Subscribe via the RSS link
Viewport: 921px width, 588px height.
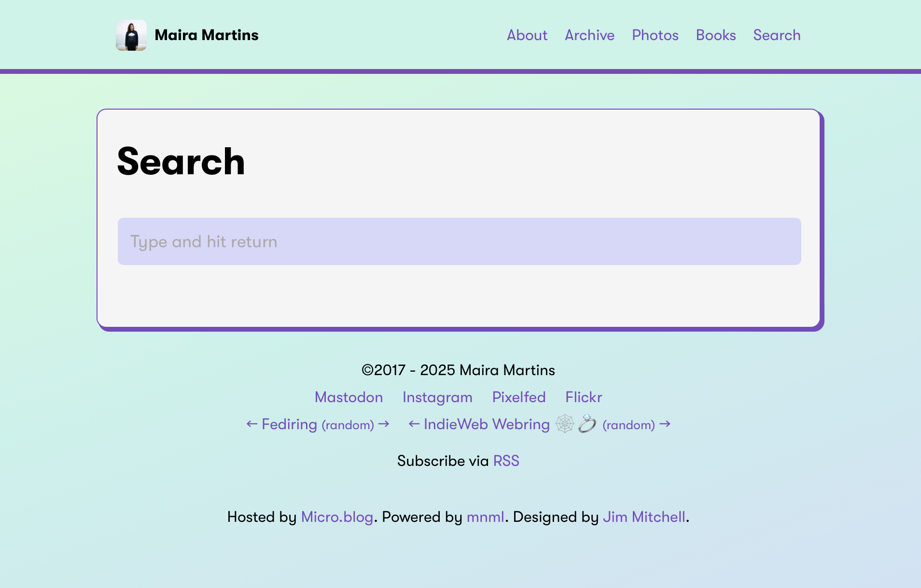pyautogui.click(x=506, y=461)
